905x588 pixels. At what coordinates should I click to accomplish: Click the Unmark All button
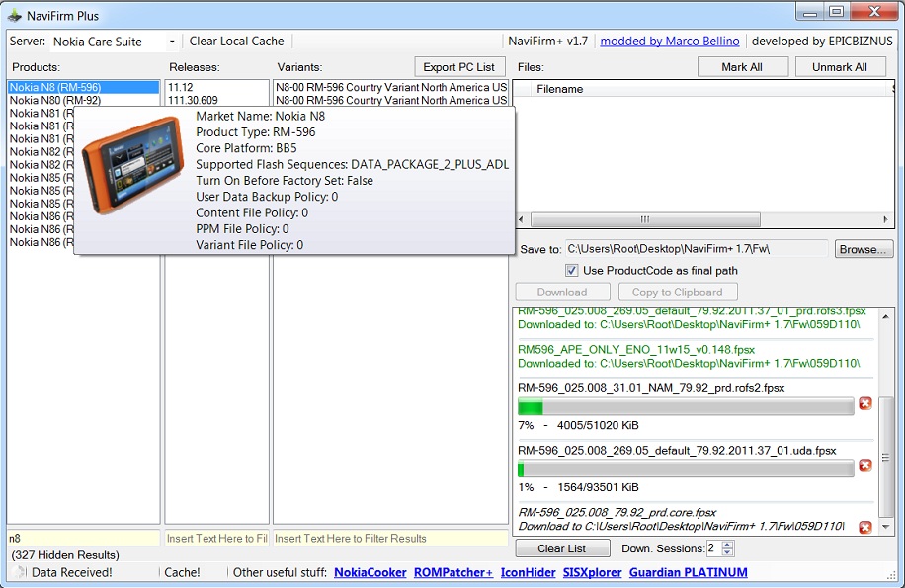[840, 67]
